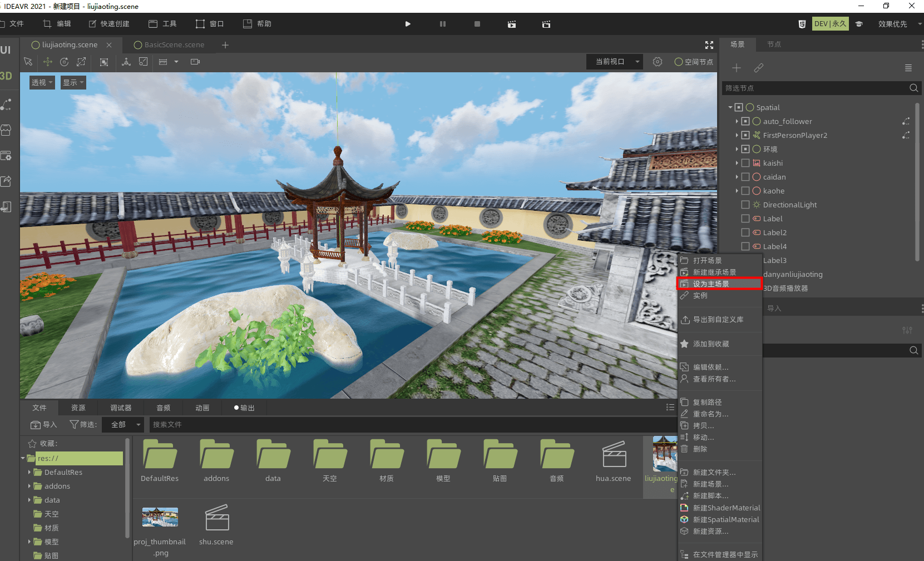
Task: Toggle visibility checkbox of FirstPersonPlayer2 node
Action: [x=745, y=135]
